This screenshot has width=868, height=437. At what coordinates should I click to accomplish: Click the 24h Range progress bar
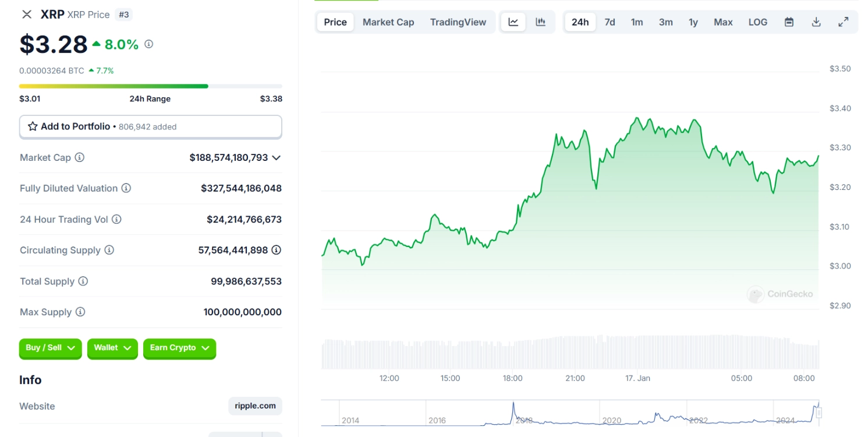click(x=151, y=86)
